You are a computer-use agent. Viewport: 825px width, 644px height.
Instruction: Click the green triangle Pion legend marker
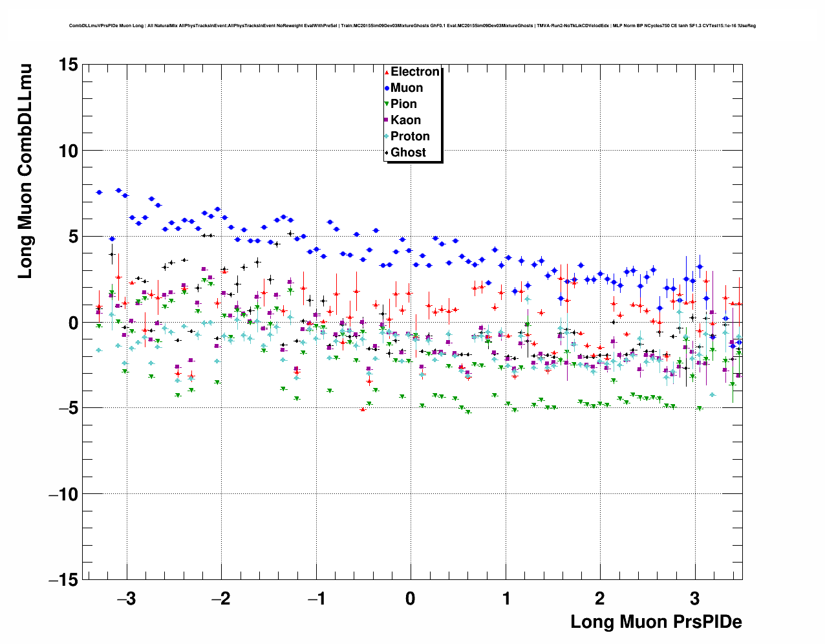[x=387, y=104]
